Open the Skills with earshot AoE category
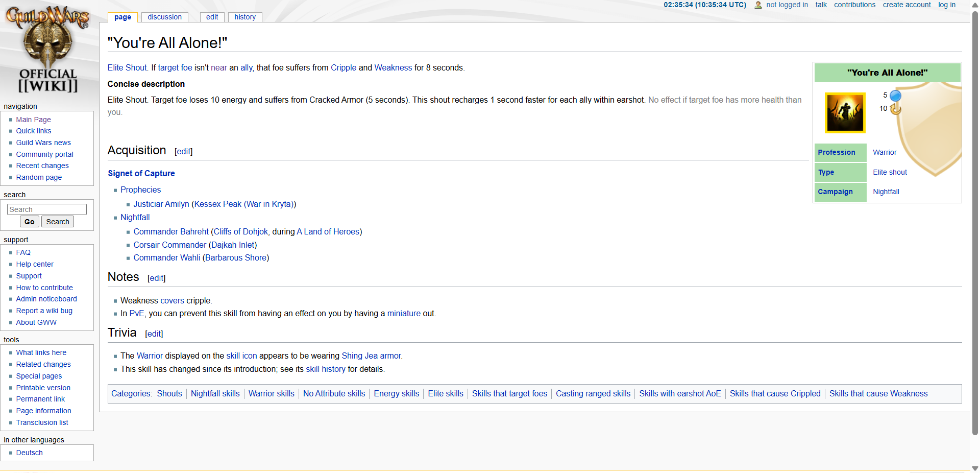The width and height of the screenshot is (980, 473). 680,394
